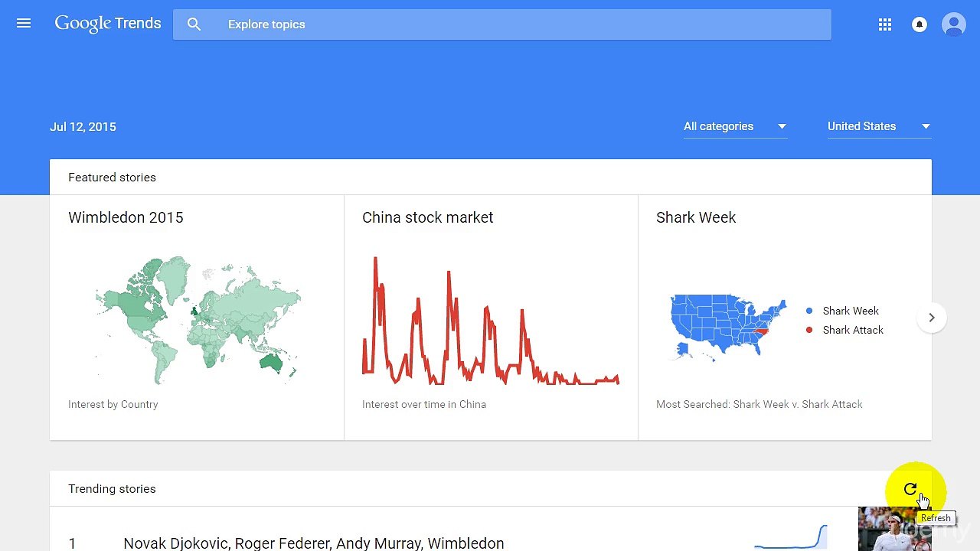Open the Novak Djokovic trending story
Screen dimensions: 980x551
coord(313,543)
